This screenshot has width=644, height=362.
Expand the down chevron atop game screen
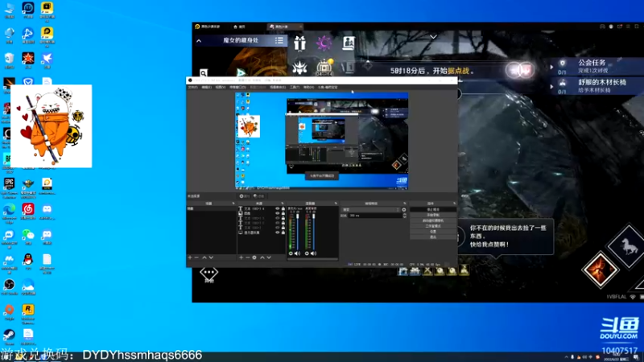(x=433, y=36)
